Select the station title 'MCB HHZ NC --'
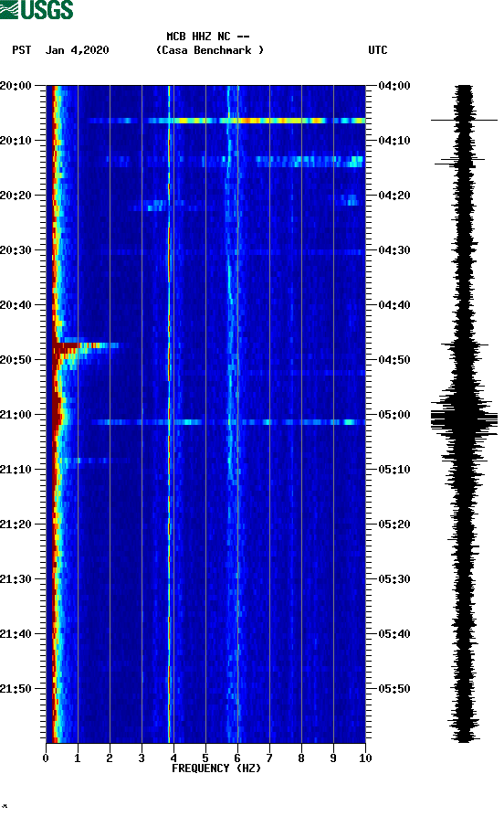 click(208, 37)
